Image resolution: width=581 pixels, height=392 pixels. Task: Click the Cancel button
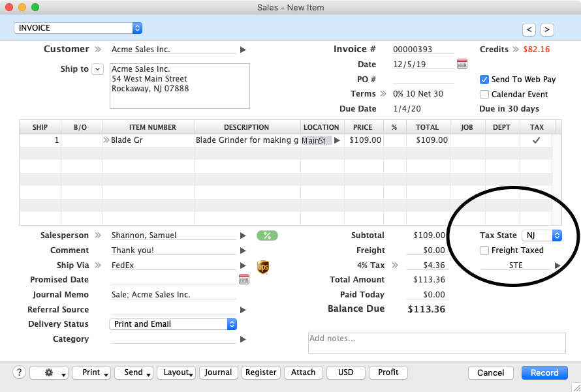click(490, 373)
